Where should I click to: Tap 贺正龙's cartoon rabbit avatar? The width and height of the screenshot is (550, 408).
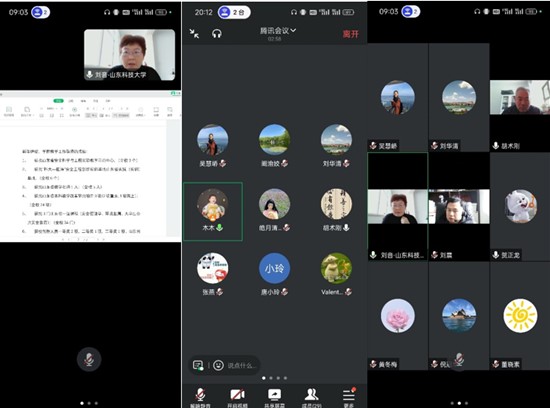521,207
